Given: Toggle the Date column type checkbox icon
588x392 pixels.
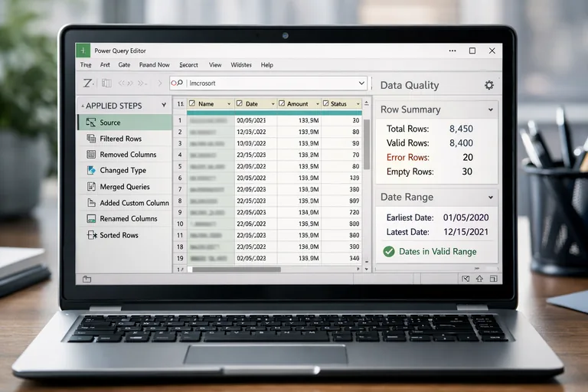Looking at the screenshot, I should coord(240,103).
